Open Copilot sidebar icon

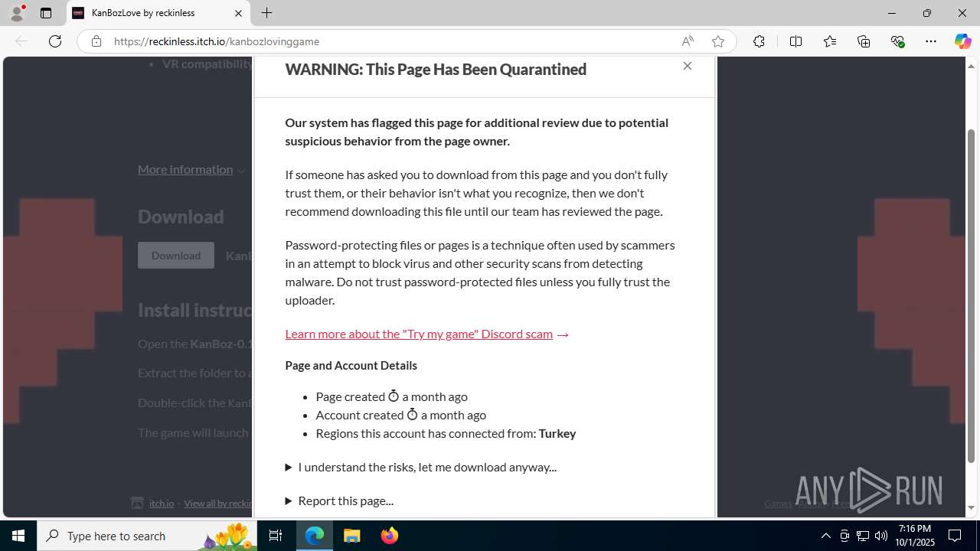point(962,41)
